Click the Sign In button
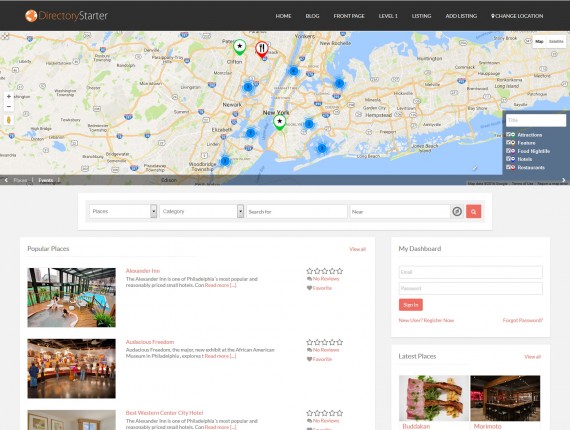The image size is (570, 430). 411,305
